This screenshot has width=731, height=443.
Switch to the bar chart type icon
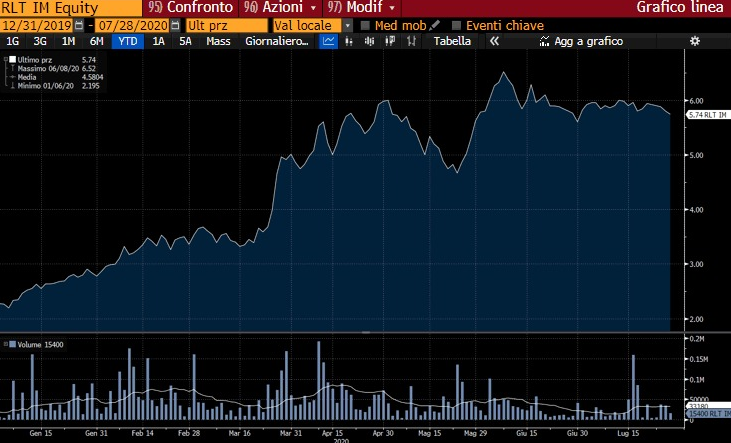349,41
